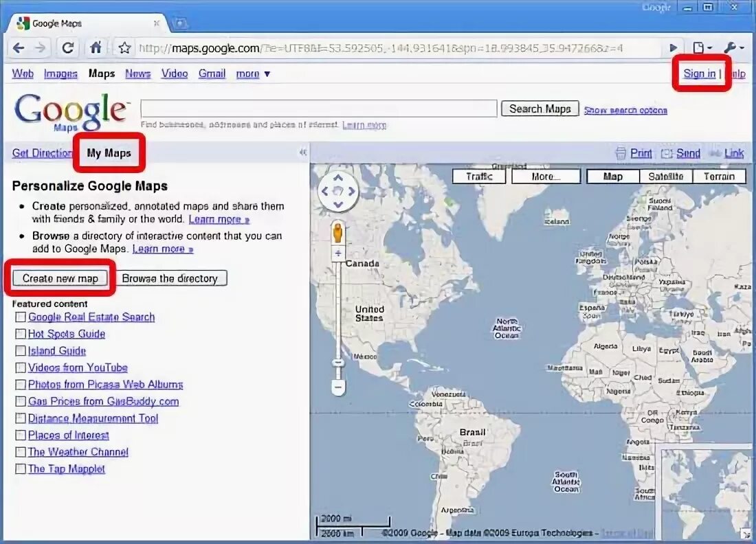
Task: Open Video in top navigation
Action: point(175,73)
